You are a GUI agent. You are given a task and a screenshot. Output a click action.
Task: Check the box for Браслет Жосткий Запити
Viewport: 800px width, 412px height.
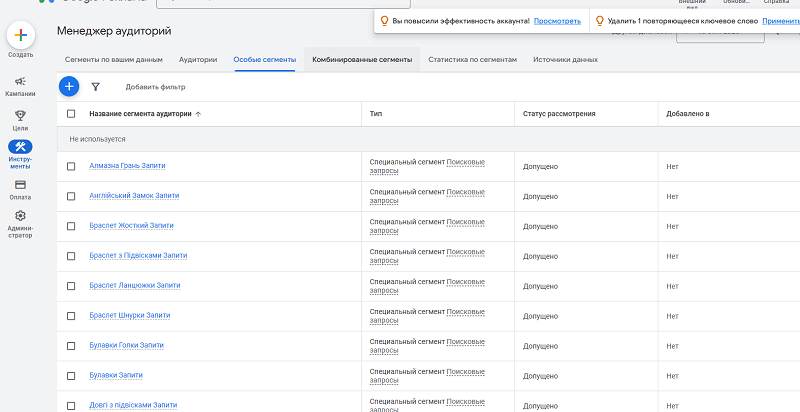click(71, 226)
